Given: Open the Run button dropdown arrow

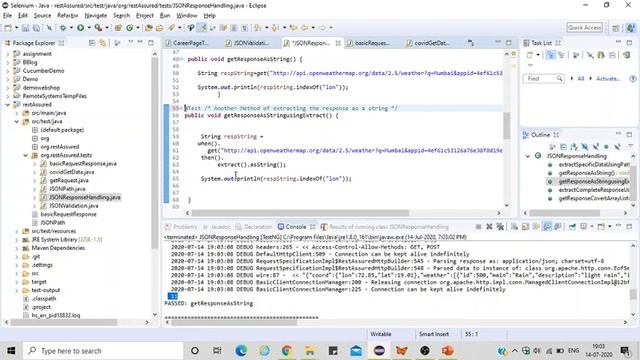Looking at the screenshot, I should click(89, 28).
